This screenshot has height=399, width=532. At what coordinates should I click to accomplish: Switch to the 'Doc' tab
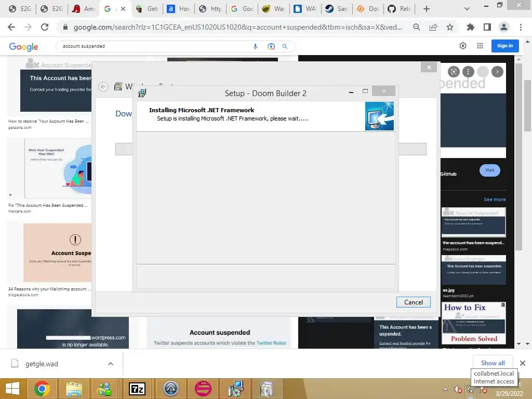pos(367,9)
